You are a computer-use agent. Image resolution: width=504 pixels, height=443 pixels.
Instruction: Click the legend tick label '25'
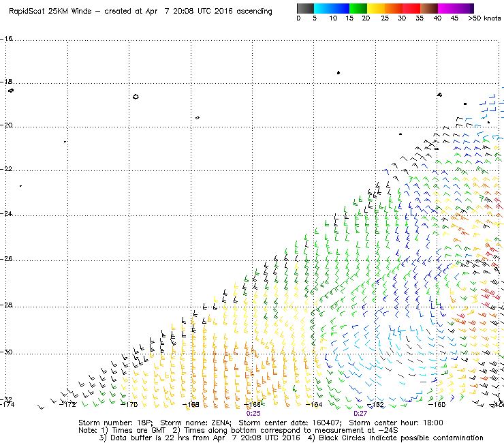(x=385, y=18)
